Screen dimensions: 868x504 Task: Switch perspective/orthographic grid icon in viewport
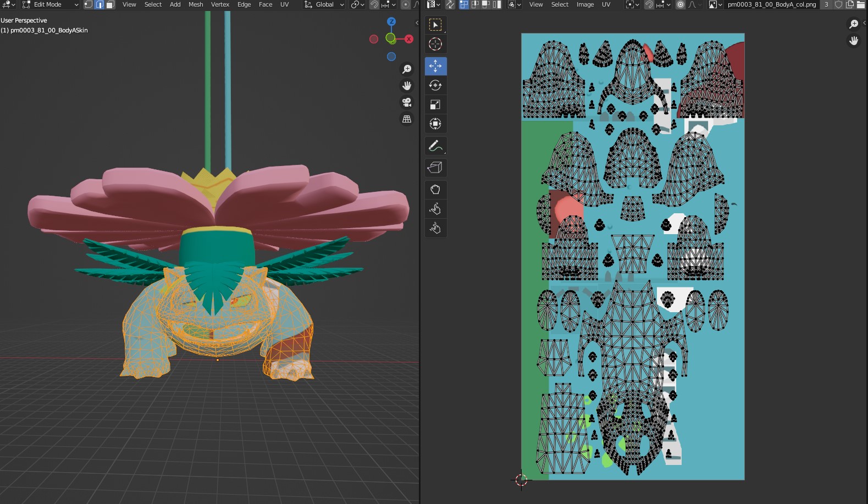[x=407, y=119]
